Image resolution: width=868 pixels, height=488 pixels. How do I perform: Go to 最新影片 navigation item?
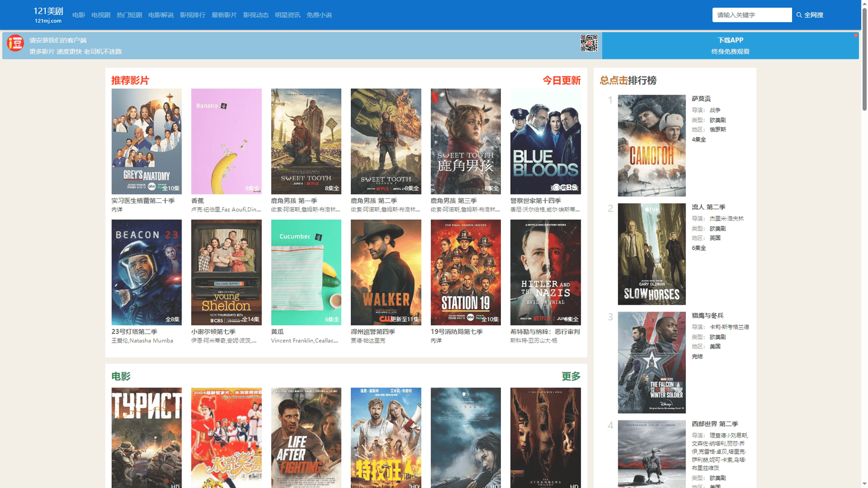[x=224, y=15]
